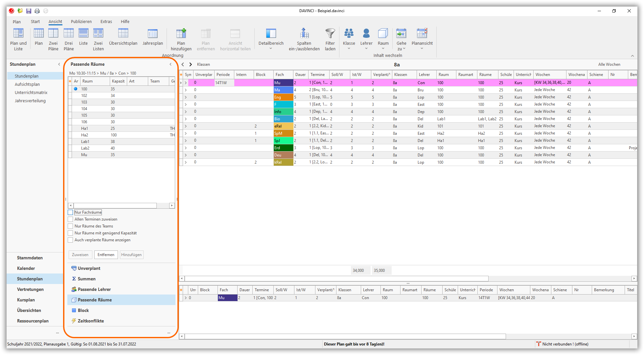Check Allen Terminen zuweisen
The height and width of the screenshot is (355, 644).
pyautogui.click(x=70, y=219)
